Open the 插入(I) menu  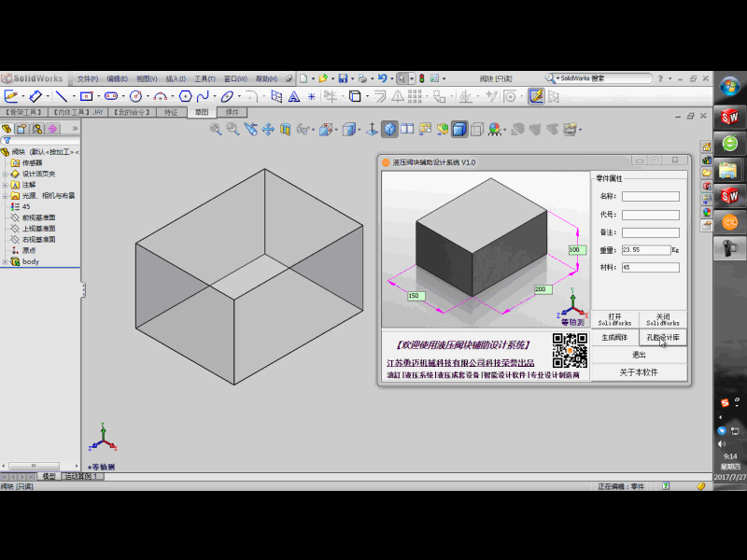point(176,78)
